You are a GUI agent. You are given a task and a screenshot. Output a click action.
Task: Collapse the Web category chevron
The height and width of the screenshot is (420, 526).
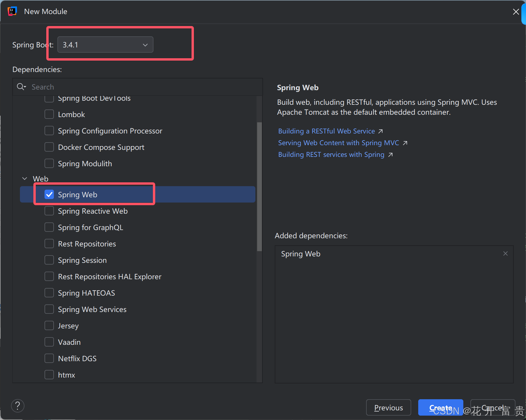pyautogui.click(x=25, y=179)
